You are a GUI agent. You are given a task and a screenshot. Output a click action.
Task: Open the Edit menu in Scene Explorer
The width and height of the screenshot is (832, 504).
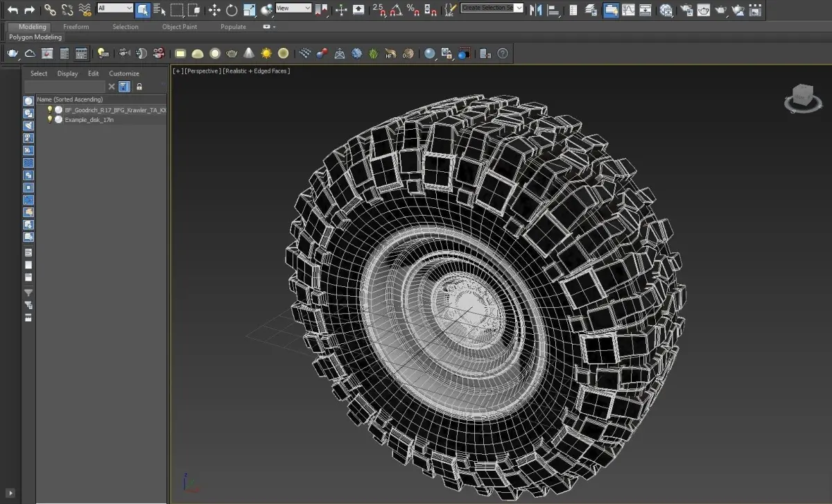(x=94, y=73)
